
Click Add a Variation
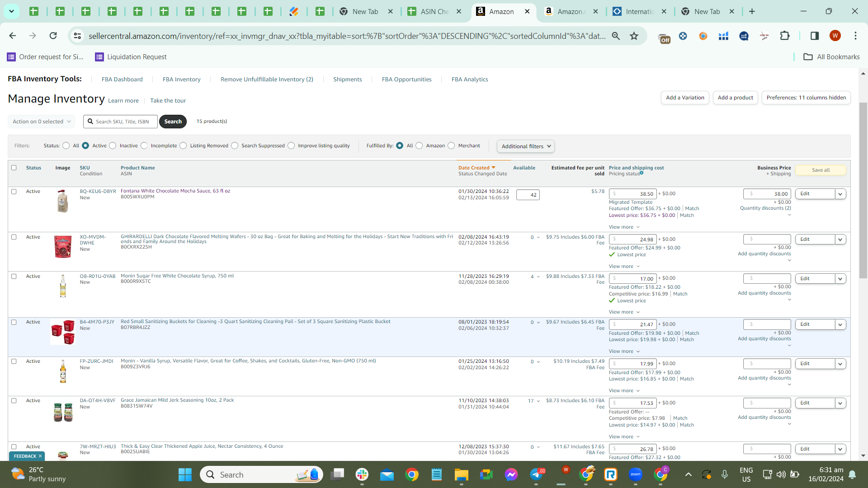685,98
